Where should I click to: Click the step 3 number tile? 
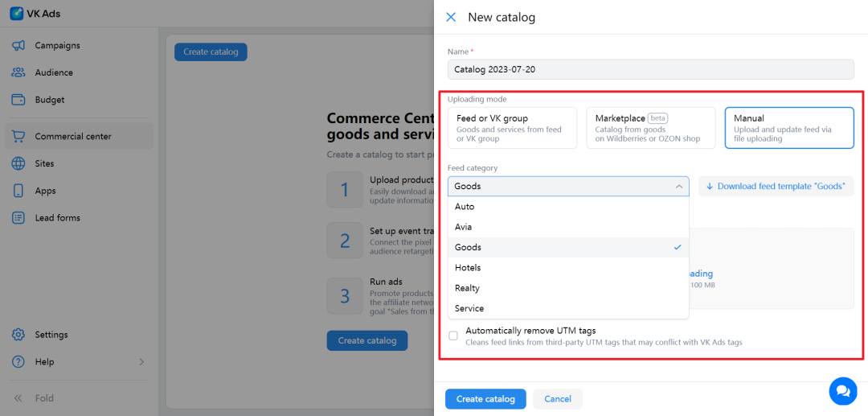pyautogui.click(x=345, y=296)
